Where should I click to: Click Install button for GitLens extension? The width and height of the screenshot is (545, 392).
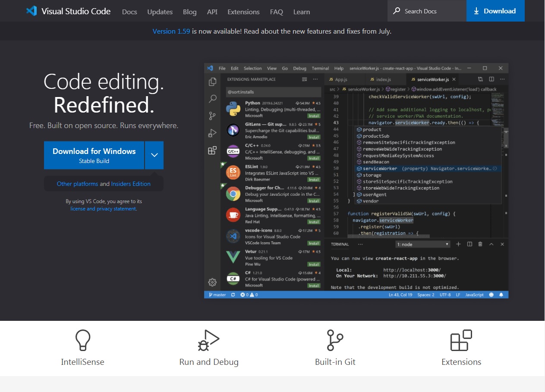(x=314, y=137)
